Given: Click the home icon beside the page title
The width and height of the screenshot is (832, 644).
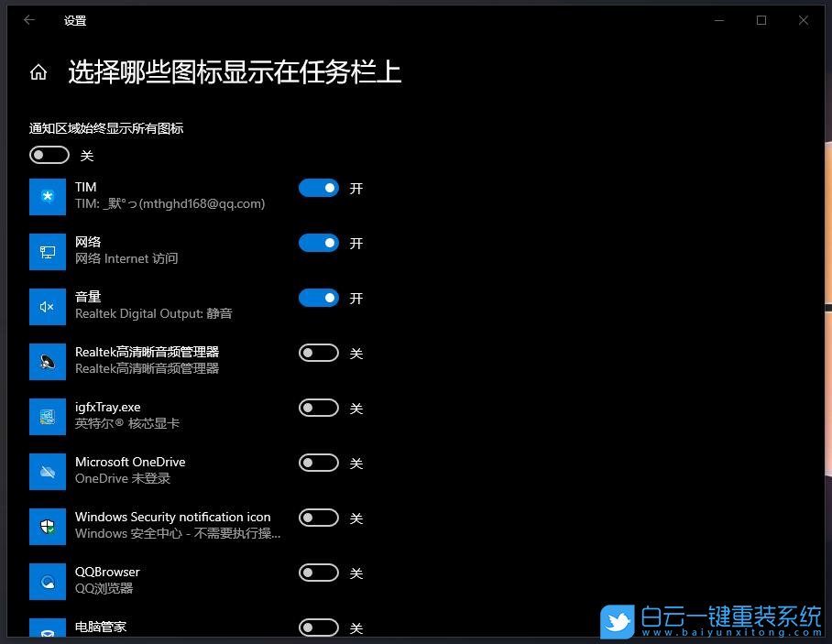Looking at the screenshot, I should click(38, 71).
